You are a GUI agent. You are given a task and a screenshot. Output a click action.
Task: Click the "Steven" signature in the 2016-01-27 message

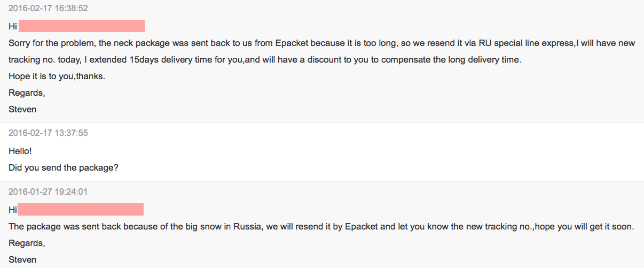click(22, 259)
